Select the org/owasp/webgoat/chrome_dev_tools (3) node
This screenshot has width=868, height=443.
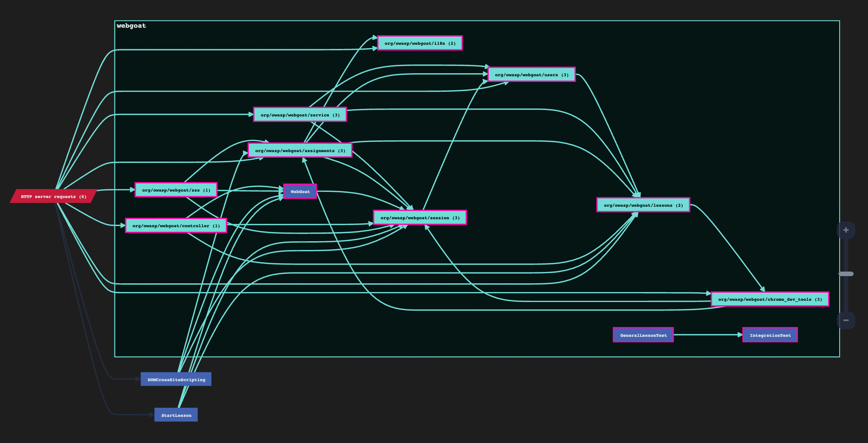pyautogui.click(x=770, y=299)
